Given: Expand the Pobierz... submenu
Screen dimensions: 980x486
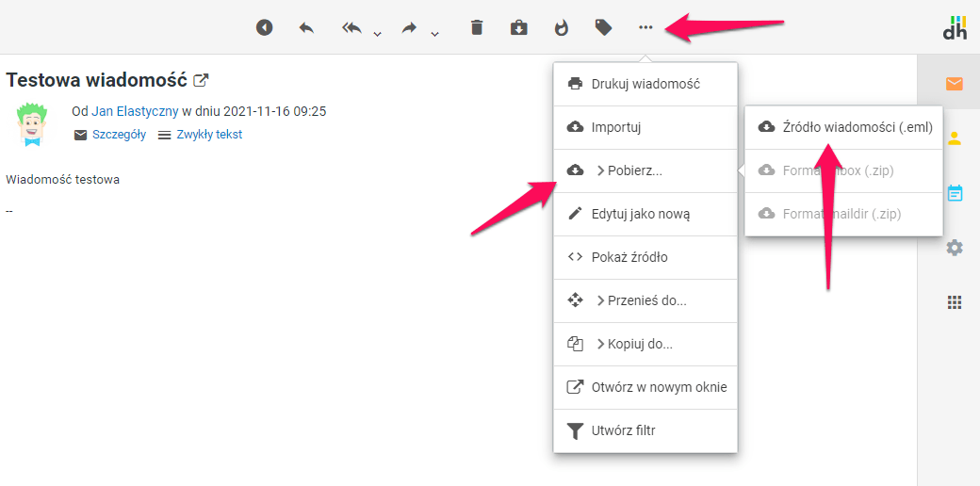Looking at the screenshot, I should (x=645, y=170).
